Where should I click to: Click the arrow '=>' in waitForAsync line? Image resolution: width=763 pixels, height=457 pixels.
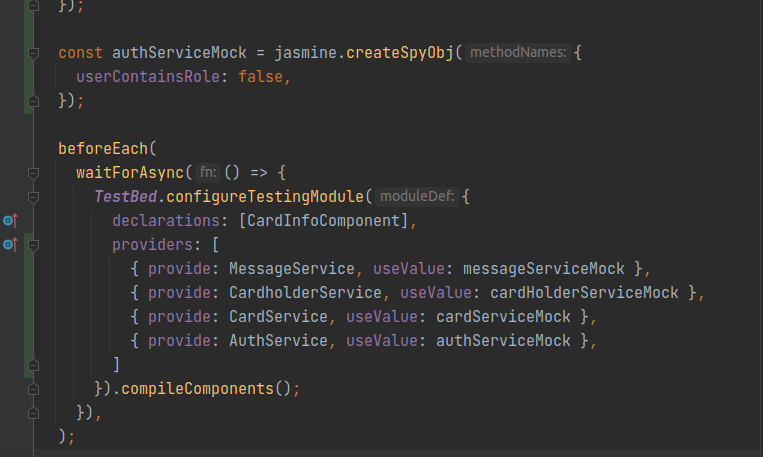click(x=258, y=172)
